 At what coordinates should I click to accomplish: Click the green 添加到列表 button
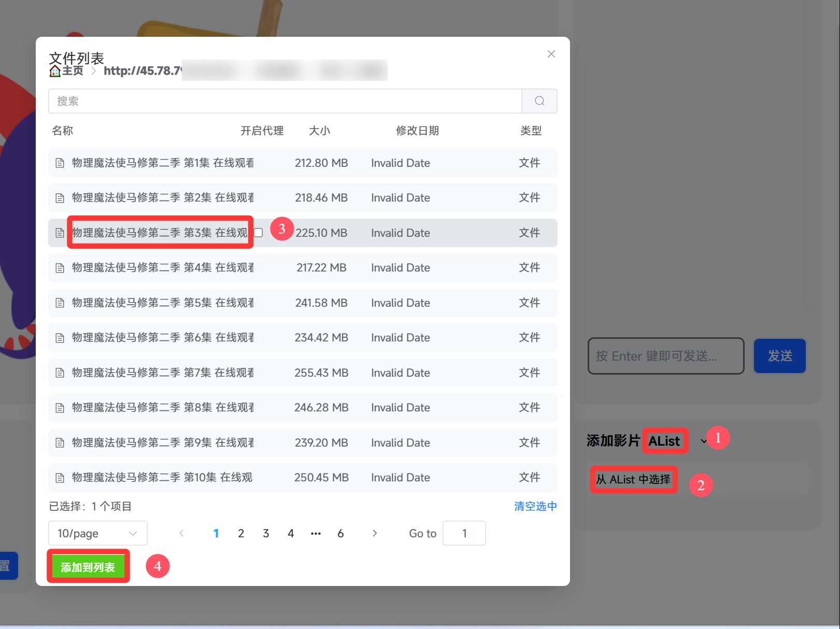(88, 567)
